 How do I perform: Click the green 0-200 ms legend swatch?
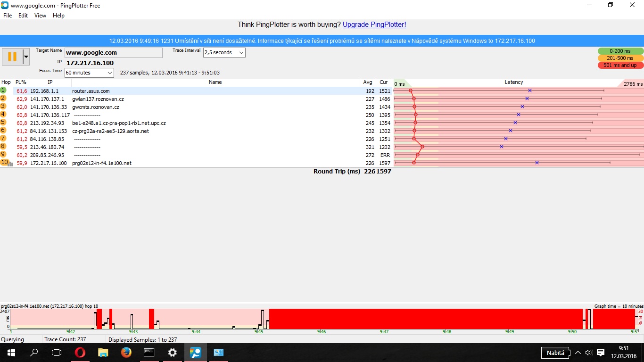620,51
